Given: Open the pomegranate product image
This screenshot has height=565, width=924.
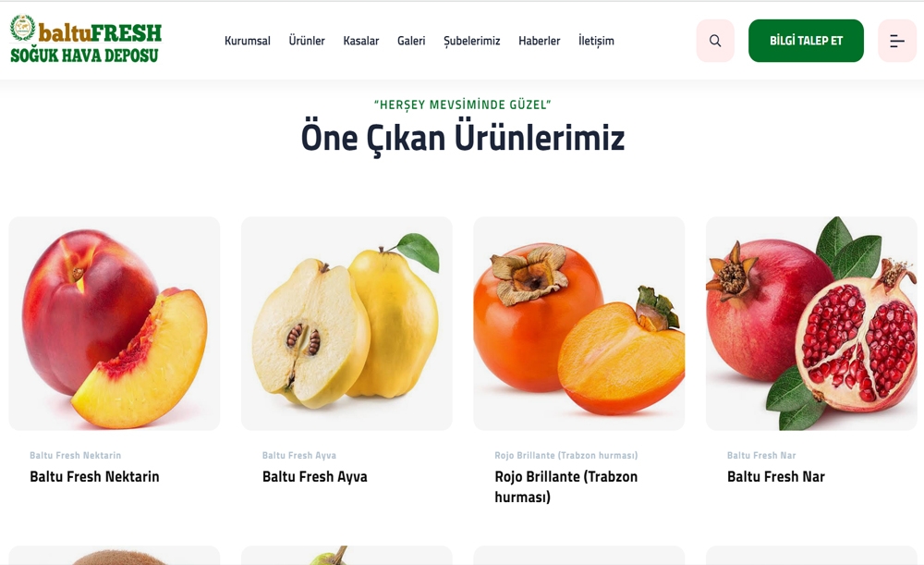Looking at the screenshot, I should tap(811, 324).
